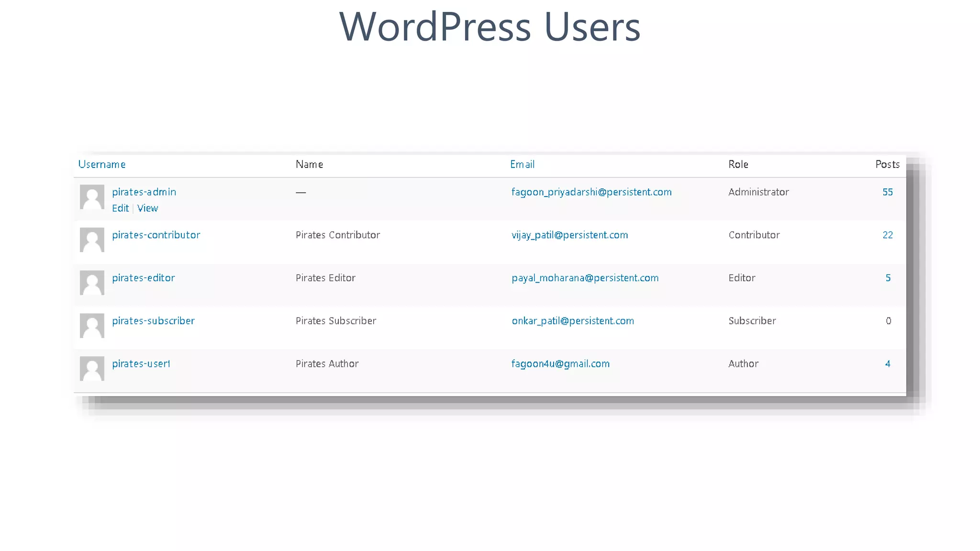
Task: Open the pirates-user1 username link
Action: click(x=141, y=364)
